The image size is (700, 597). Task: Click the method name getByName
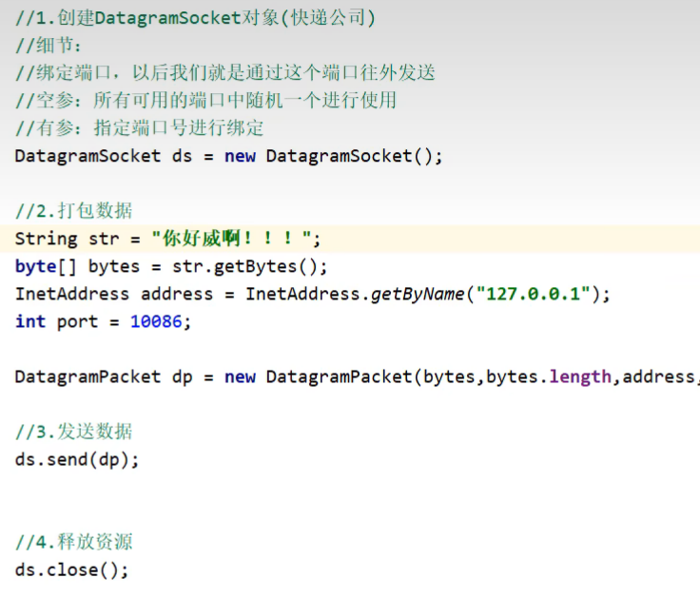click(x=418, y=295)
